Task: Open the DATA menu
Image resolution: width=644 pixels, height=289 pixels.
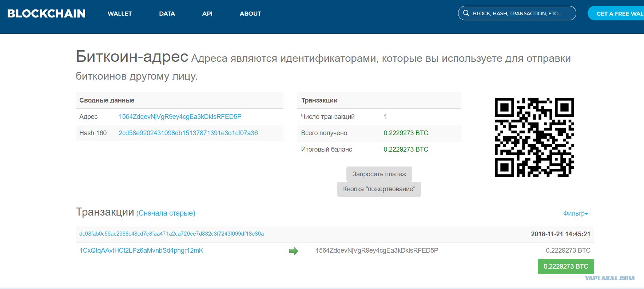Action: [167, 13]
